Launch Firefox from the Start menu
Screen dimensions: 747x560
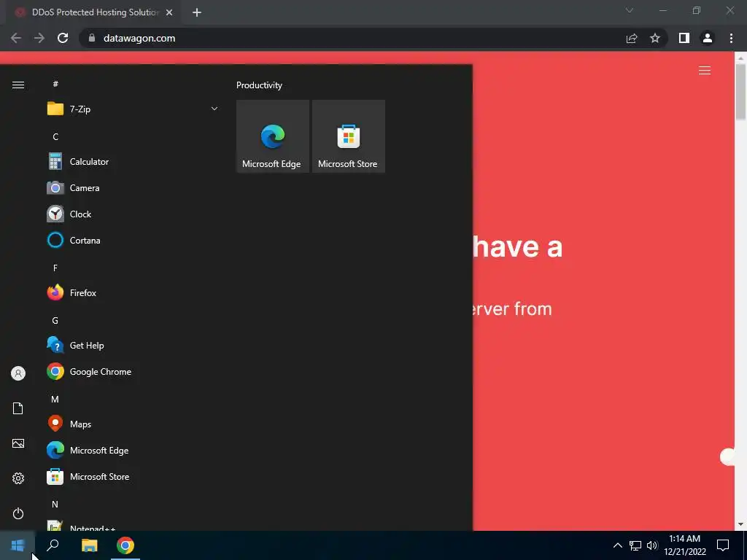pos(133,293)
